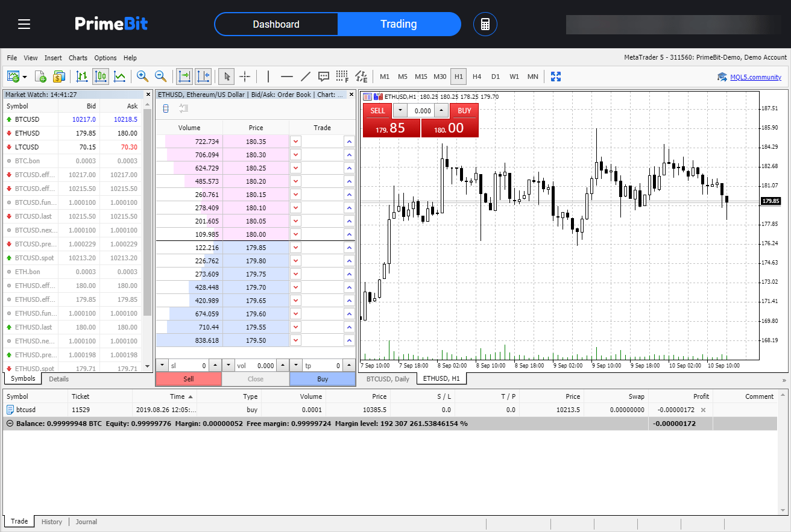Increase the take profit tp value
Viewport: 791px width, 532px height.
click(350, 366)
